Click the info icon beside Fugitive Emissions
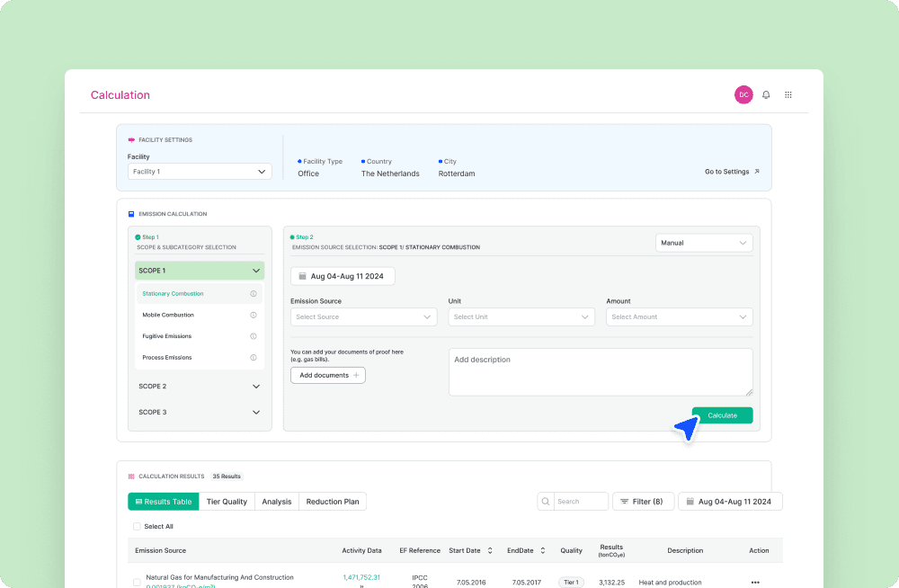The image size is (899, 588). 253,336
